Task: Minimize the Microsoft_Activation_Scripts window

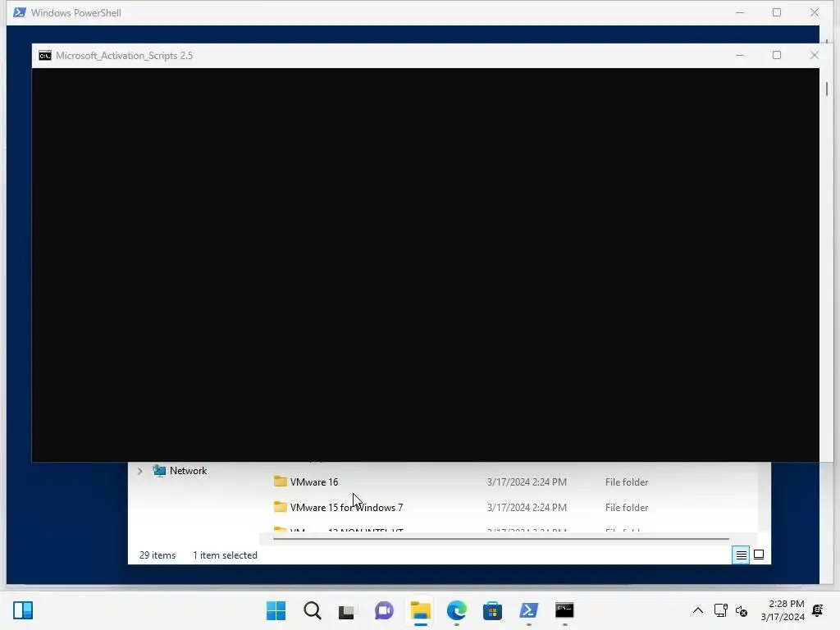Action: [x=740, y=55]
